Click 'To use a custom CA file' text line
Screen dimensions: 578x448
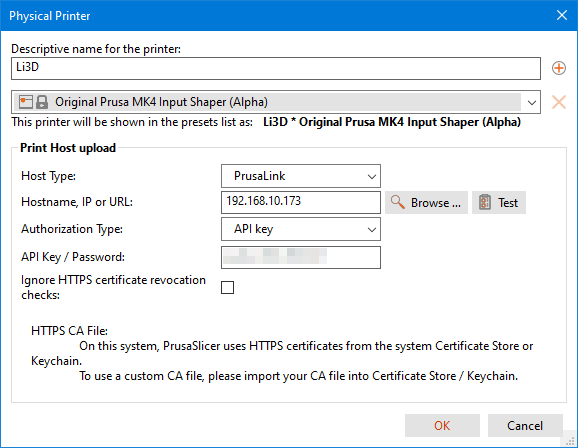click(299, 376)
